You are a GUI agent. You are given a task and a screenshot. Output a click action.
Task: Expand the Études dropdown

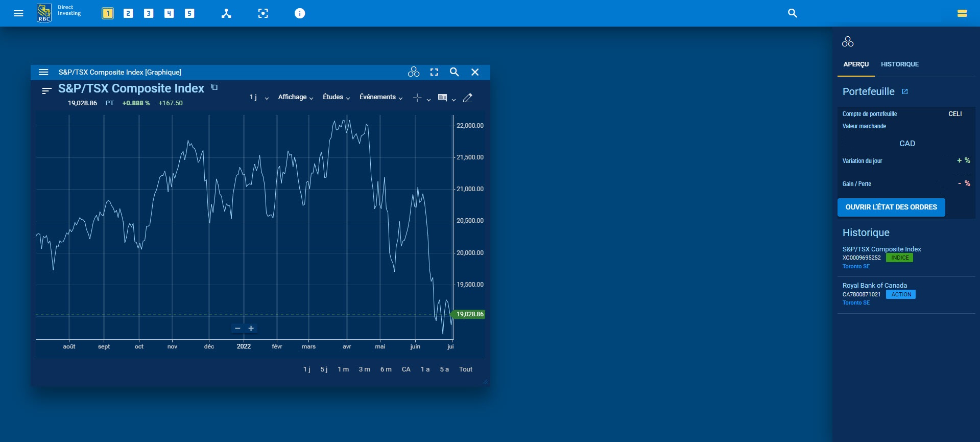336,97
